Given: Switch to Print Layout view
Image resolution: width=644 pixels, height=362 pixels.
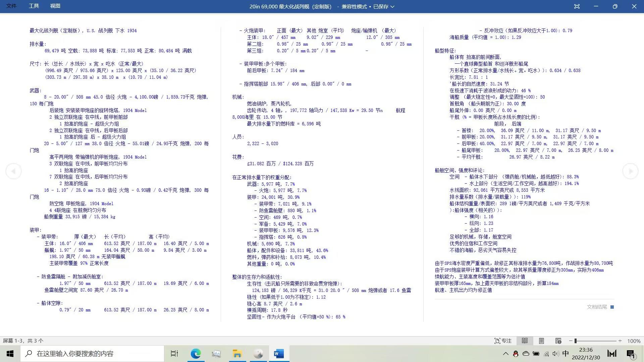Looking at the screenshot, I should 541,341.
